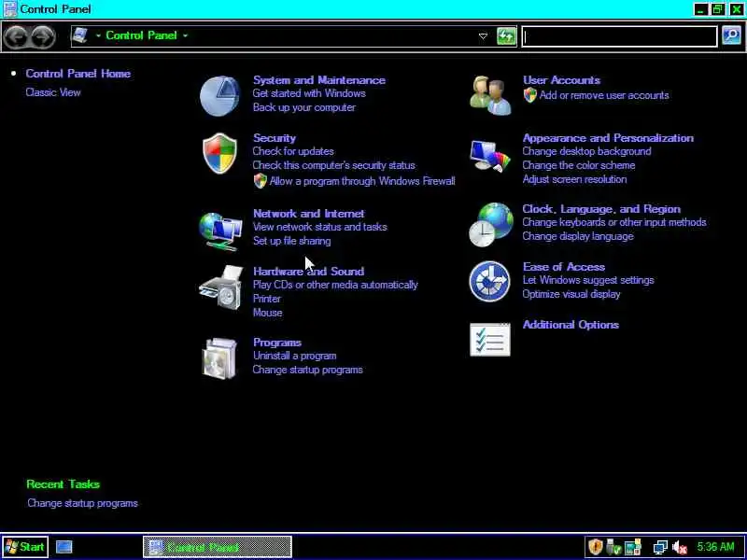Open the security alert shield in system tray

[x=596, y=546]
